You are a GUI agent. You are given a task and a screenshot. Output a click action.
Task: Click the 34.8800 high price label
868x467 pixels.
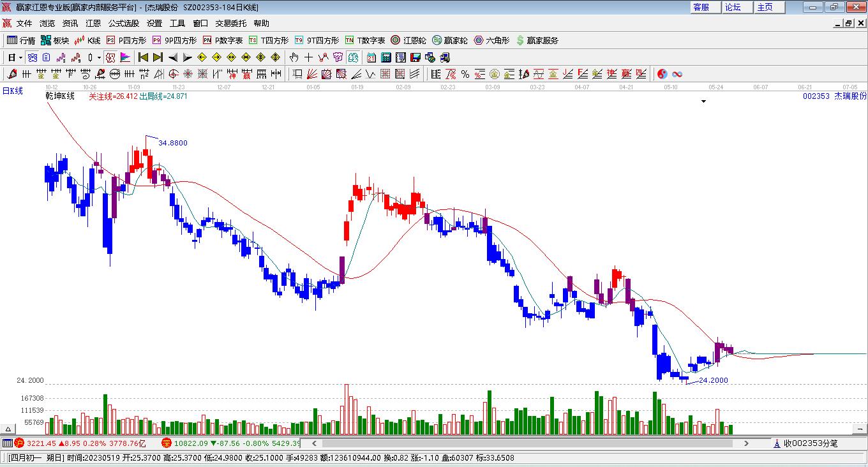coord(173,143)
